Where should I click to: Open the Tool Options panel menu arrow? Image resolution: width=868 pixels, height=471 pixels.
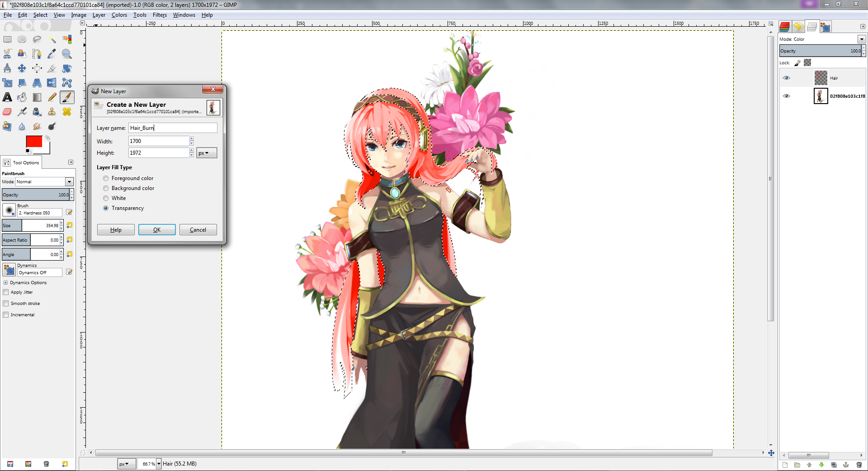click(x=71, y=162)
